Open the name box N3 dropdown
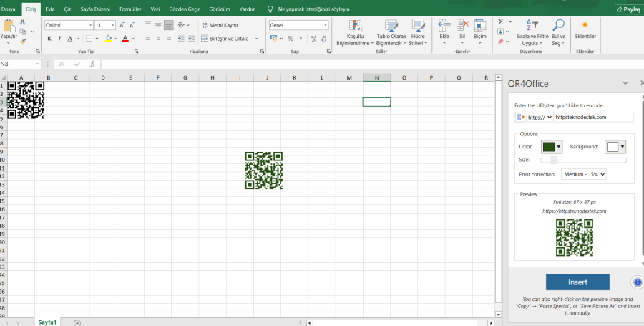This screenshot has height=326, width=644. point(37,64)
